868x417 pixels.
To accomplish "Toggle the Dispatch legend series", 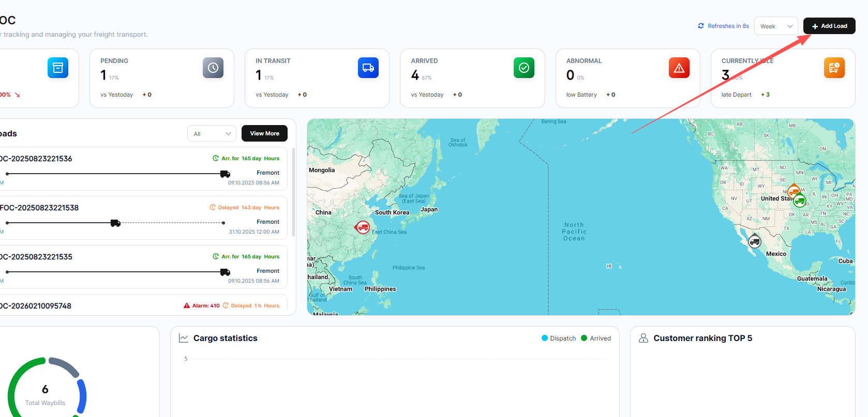I will (559, 338).
